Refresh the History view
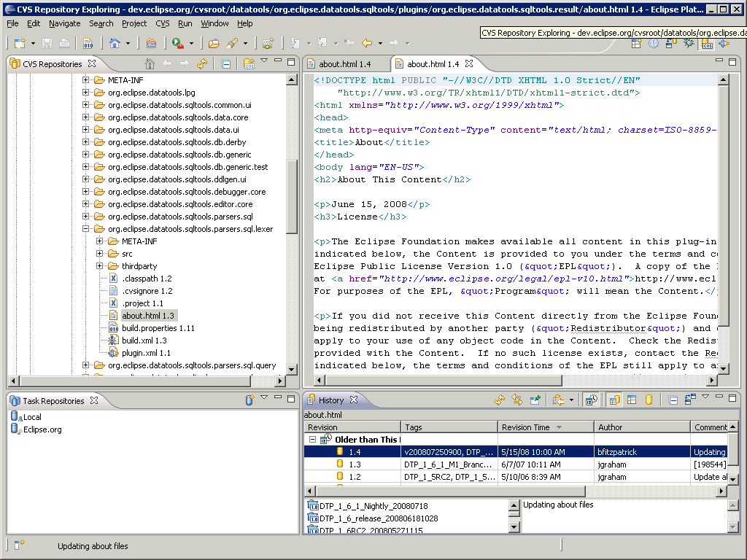 click(x=500, y=400)
